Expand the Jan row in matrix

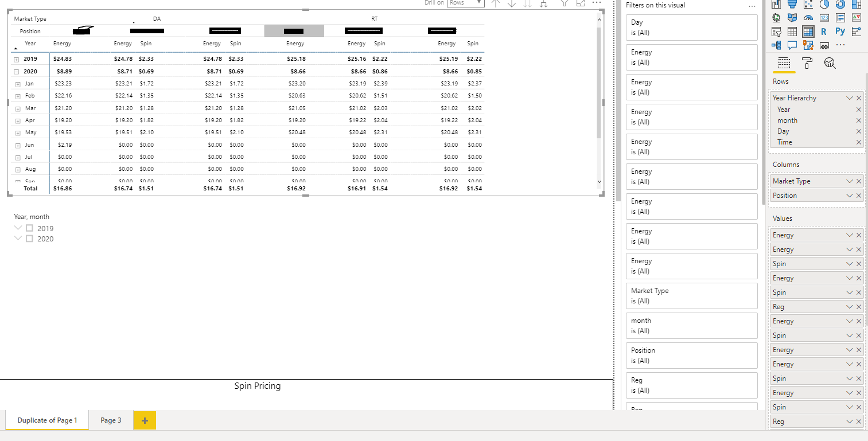coord(18,84)
